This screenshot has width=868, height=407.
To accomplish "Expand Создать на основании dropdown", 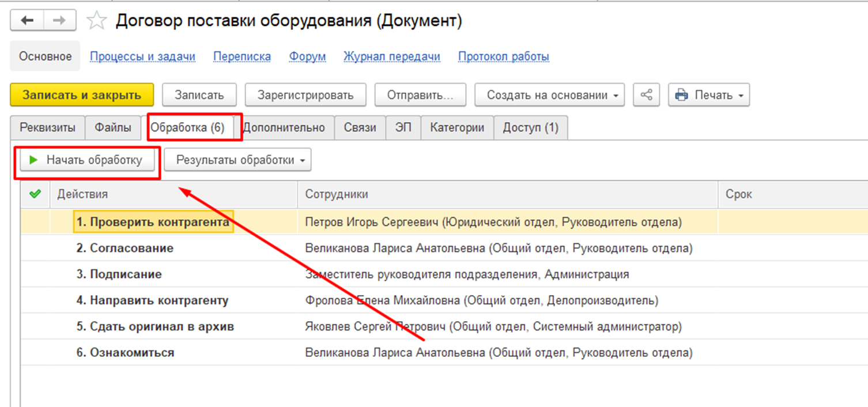I will 549,95.
